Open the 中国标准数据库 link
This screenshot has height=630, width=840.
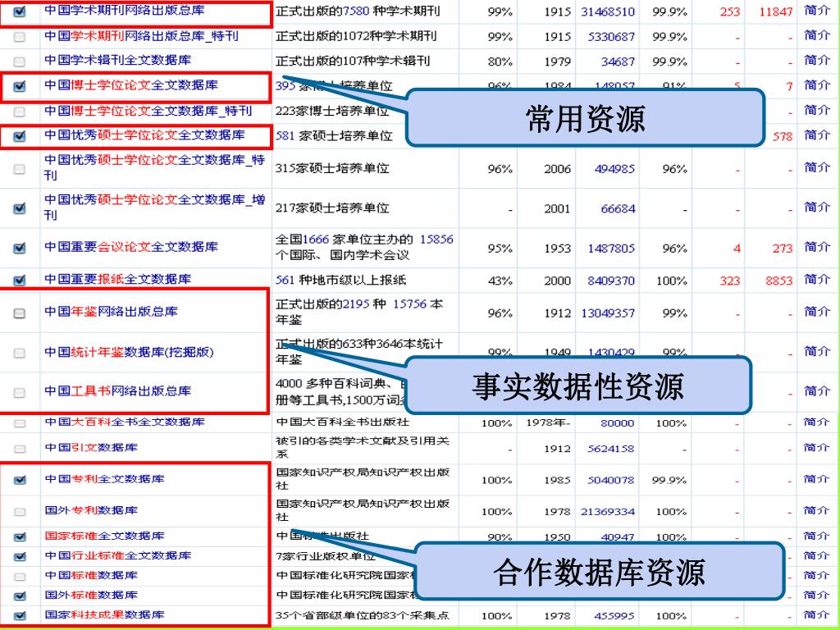point(91,575)
